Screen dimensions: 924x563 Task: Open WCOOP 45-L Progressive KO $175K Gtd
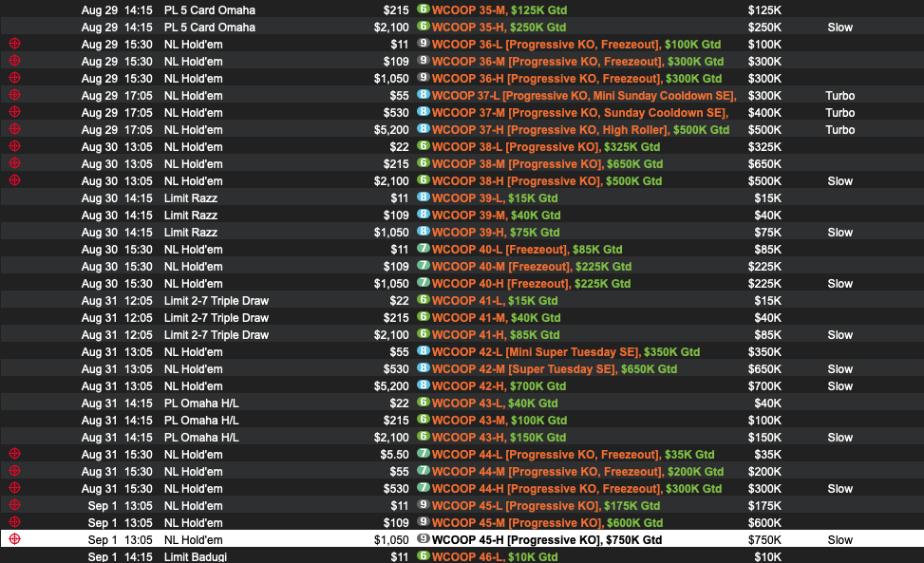tap(546, 505)
